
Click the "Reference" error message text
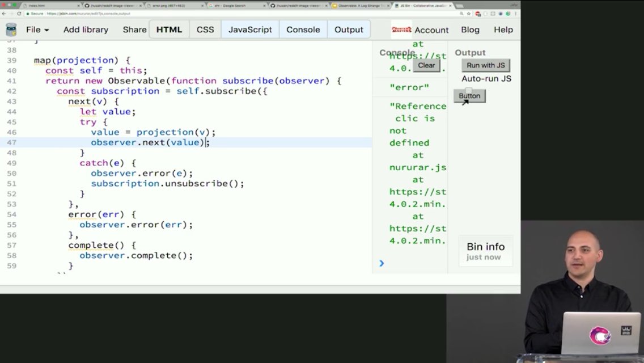click(x=418, y=106)
